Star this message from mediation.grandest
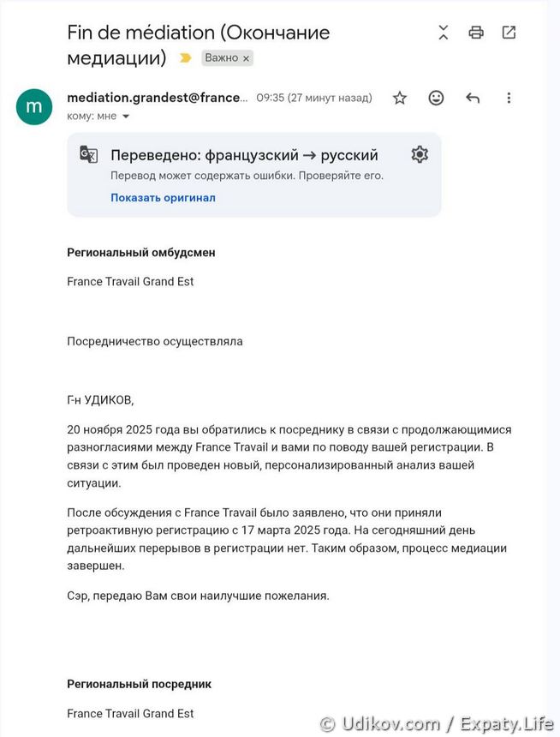560x737 pixels. tap(400, 98)
